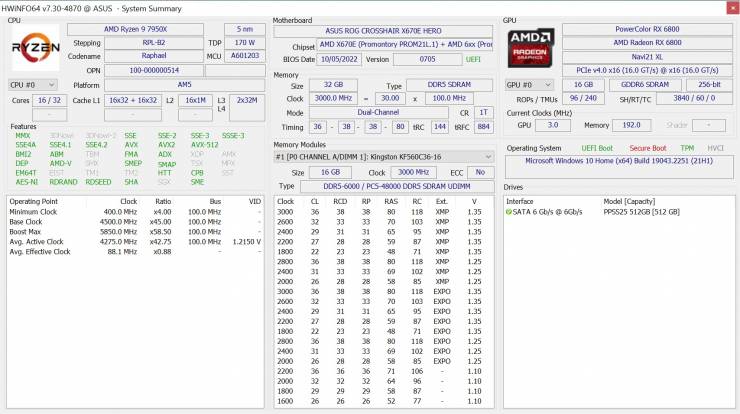Select the Codename value Raphael
This screenshot has height=414, width=740.
point(154,56)
